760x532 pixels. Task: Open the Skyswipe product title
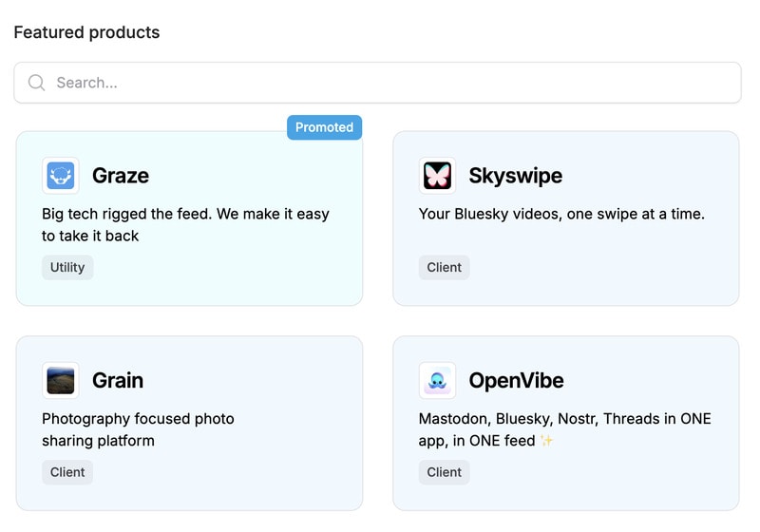pyautogui.click(x=515, y=176)
